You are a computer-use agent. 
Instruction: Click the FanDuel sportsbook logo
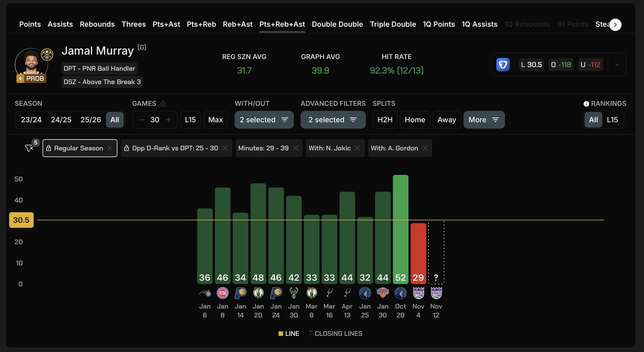[503, 64]
